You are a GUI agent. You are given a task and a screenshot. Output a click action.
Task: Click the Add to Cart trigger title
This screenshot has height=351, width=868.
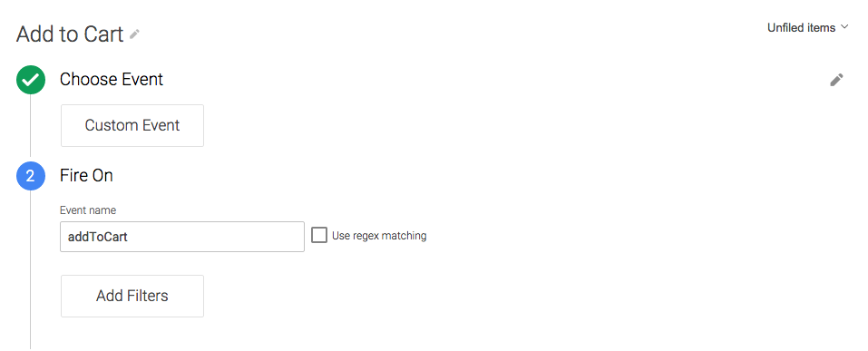coord(70,34)
